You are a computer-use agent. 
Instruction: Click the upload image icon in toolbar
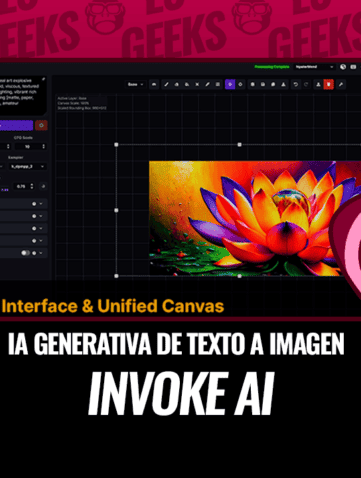tap(318, 85)
